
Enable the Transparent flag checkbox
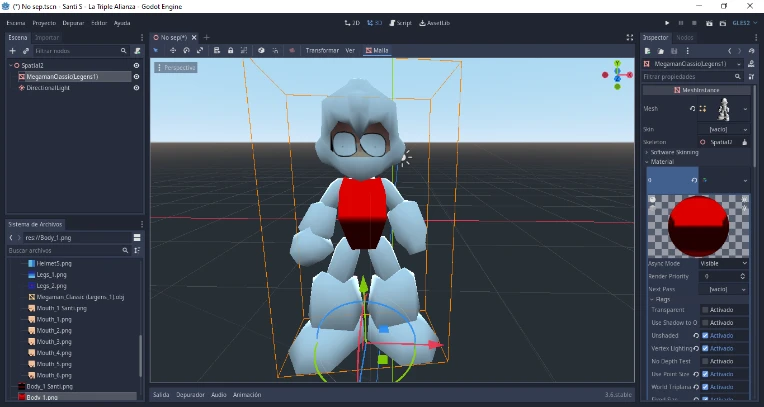pyautogui.click(x=705, y=310)
